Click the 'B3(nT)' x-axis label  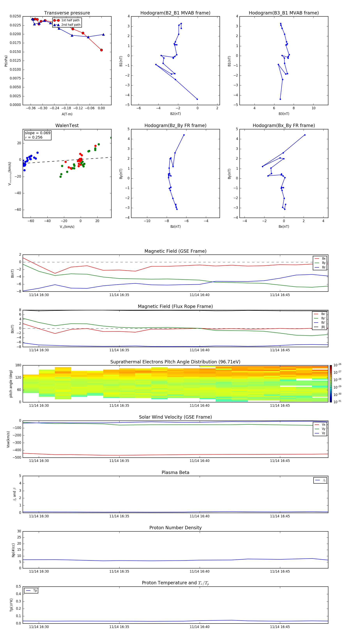pyautogui.click(x=284, y=114)
